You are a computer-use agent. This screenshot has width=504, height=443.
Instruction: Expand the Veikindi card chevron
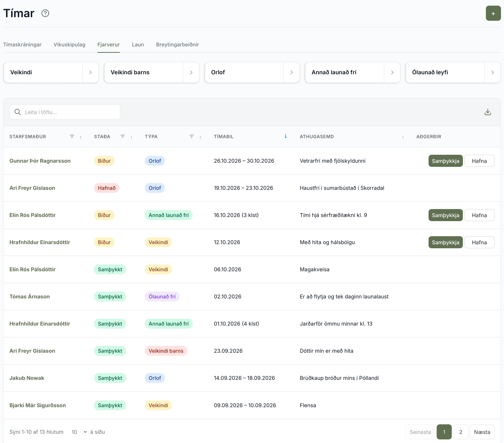pos(91,72)
